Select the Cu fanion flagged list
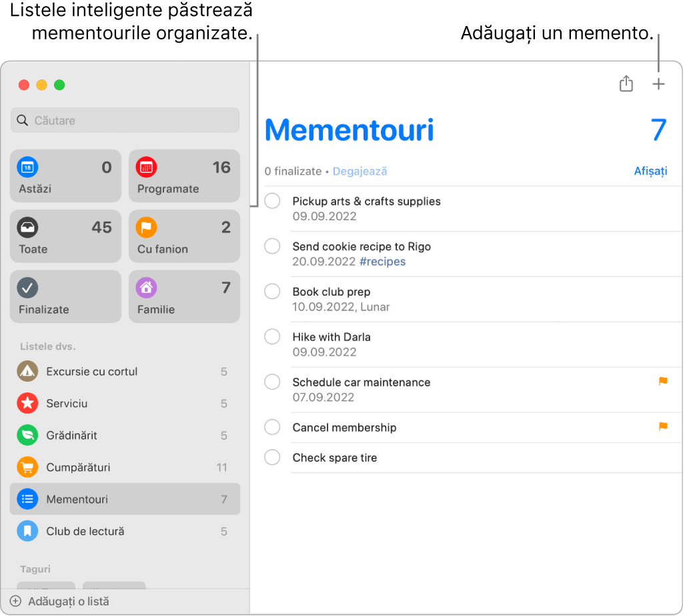 184,236
